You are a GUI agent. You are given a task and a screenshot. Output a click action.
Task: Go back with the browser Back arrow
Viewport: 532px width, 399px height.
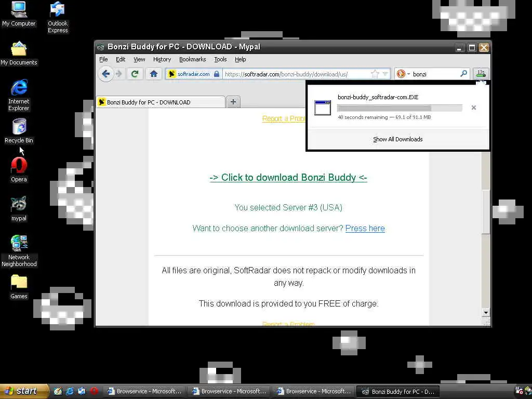pos(106,74)
